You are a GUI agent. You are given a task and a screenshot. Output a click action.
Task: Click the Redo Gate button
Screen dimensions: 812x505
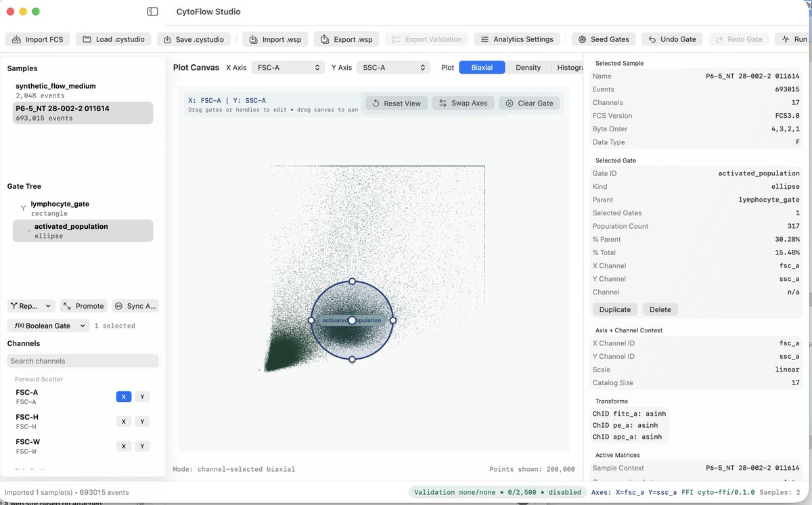738,39
